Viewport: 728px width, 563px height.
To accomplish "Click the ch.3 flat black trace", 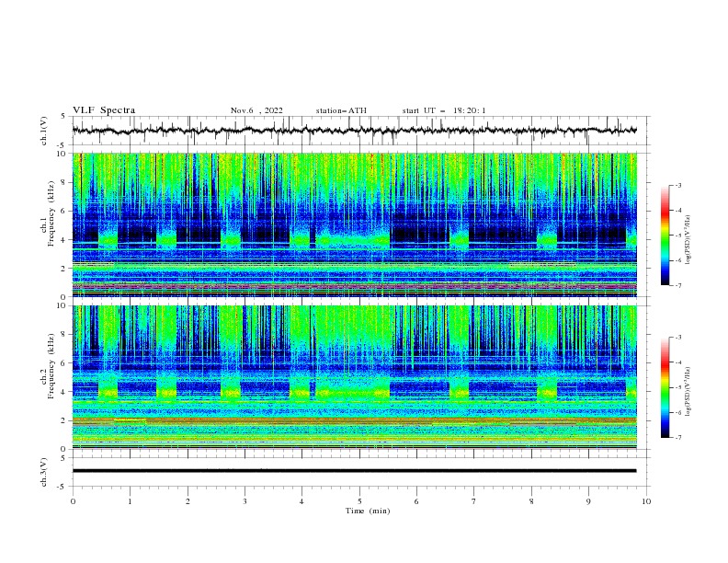I will point(355,471).
